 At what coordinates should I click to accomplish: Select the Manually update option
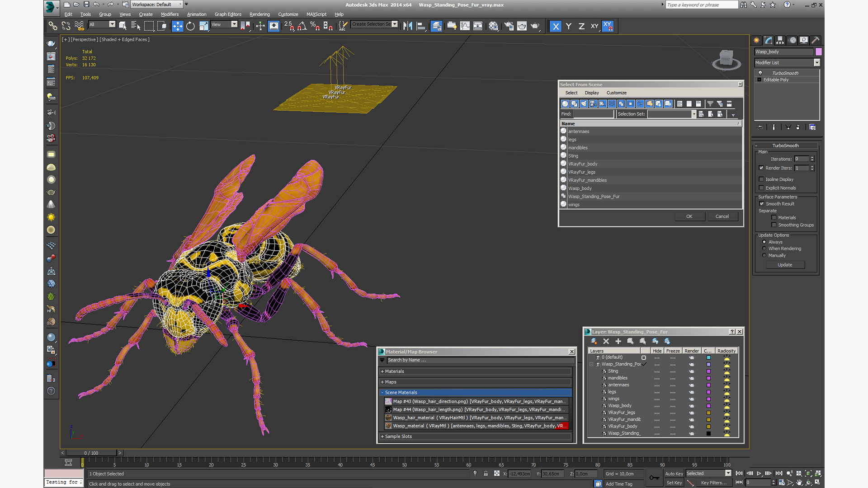coord(764,255)
